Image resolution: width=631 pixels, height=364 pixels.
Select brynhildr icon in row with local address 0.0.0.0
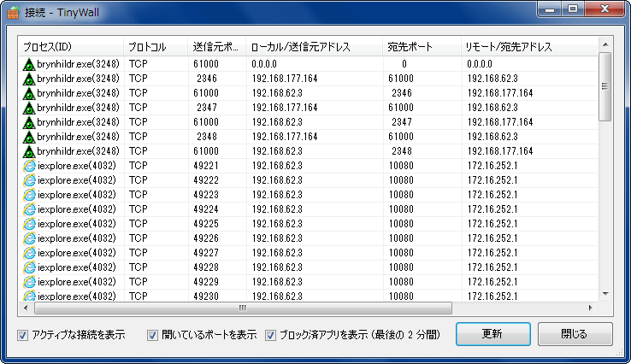point(29,64)
